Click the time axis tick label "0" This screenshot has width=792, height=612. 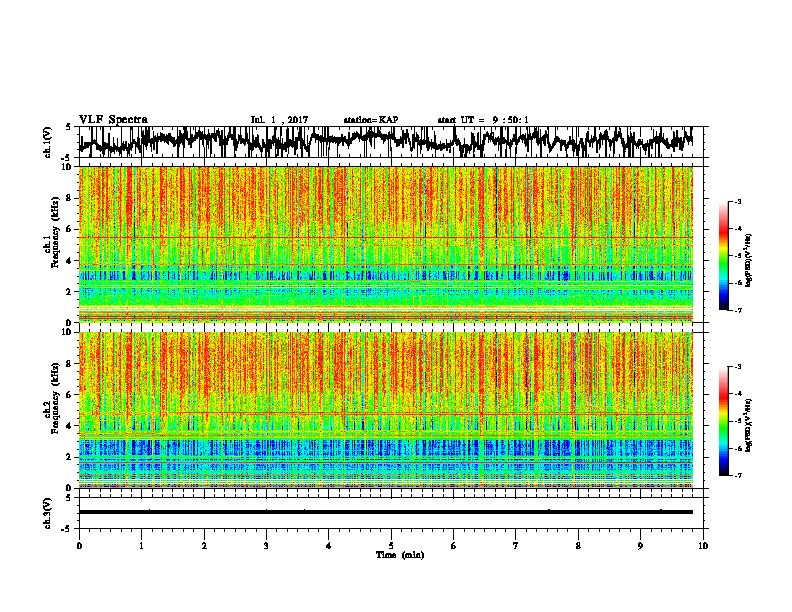point(79,546)
